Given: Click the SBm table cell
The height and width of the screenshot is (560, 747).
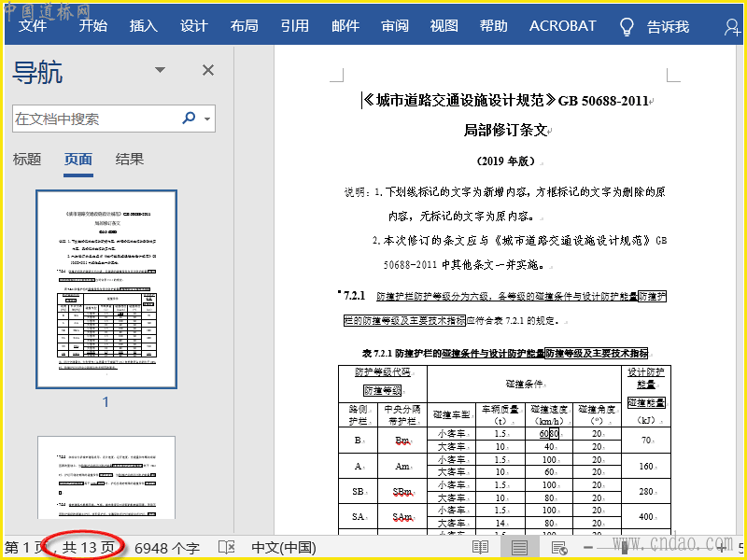Looking at the screenshot, I should coord(402,492).
